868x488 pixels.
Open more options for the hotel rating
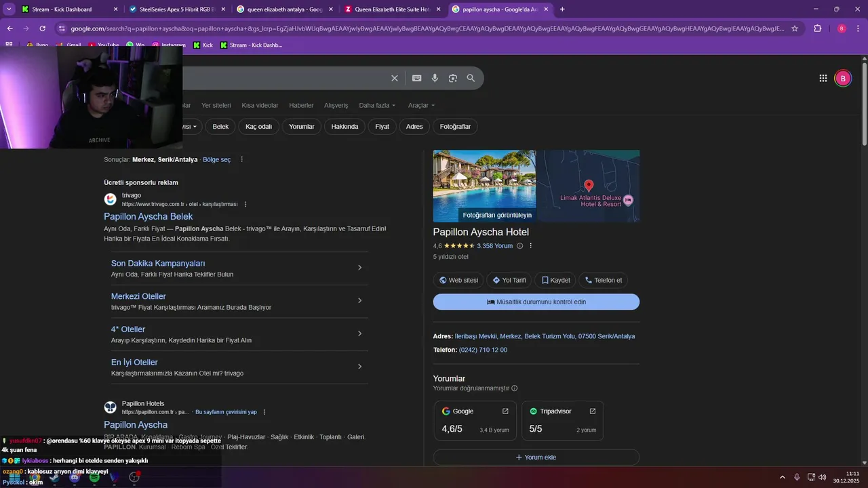point(531,246)
